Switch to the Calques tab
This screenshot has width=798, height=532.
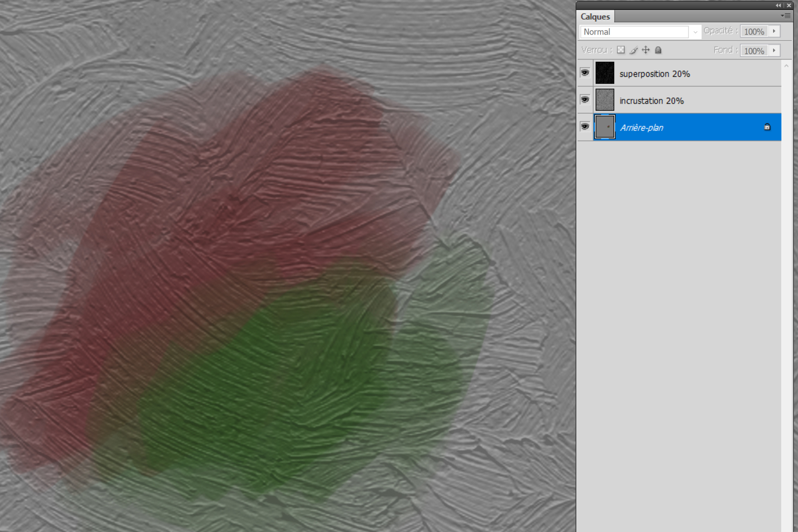click(x=595, y=16)
